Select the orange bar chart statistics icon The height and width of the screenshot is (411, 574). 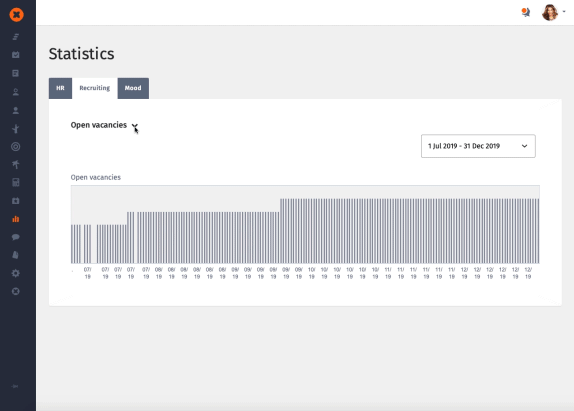(15, 219)
